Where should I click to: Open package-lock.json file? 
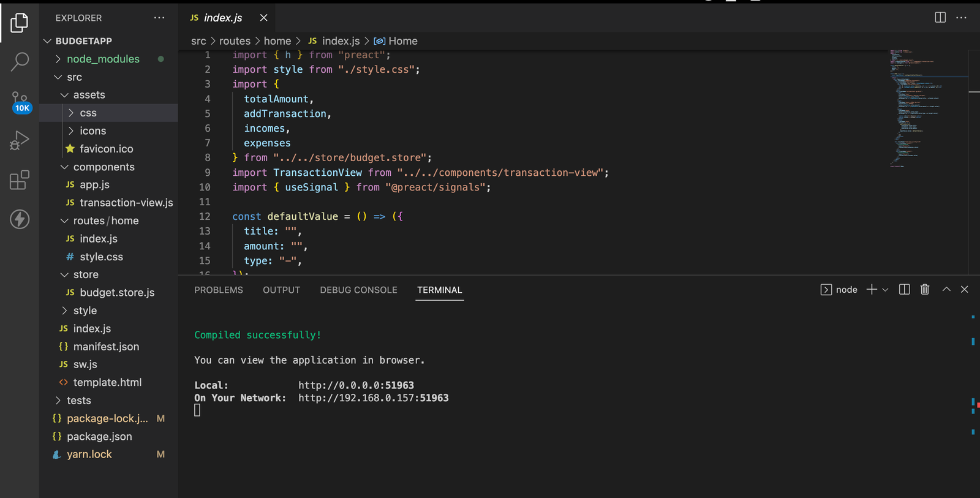tap(107, 418)
